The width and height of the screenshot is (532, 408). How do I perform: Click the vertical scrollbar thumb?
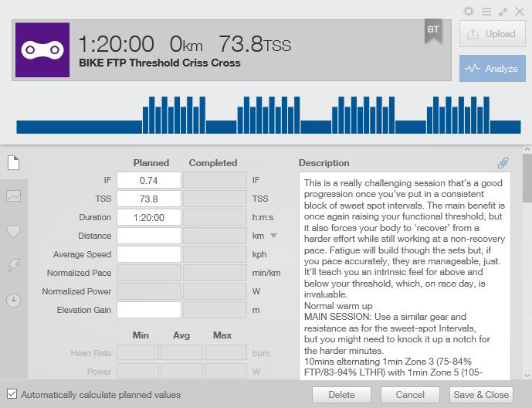pyautogui.click(x=527, y=178)
